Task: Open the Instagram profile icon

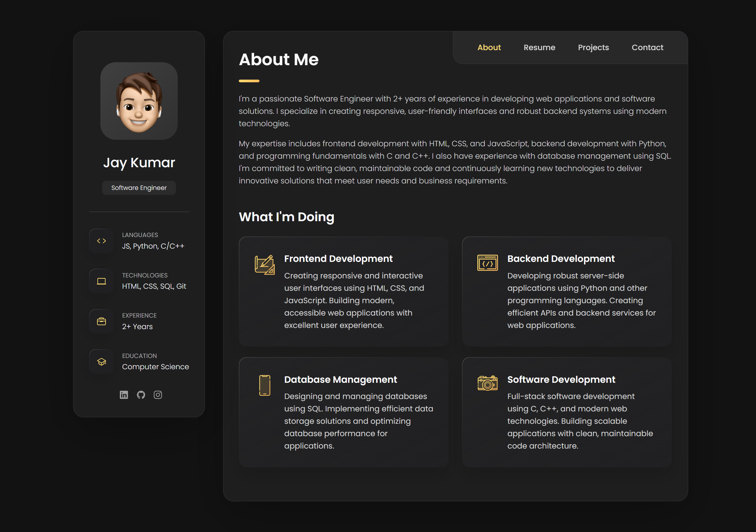Action: tap(158, 395)
